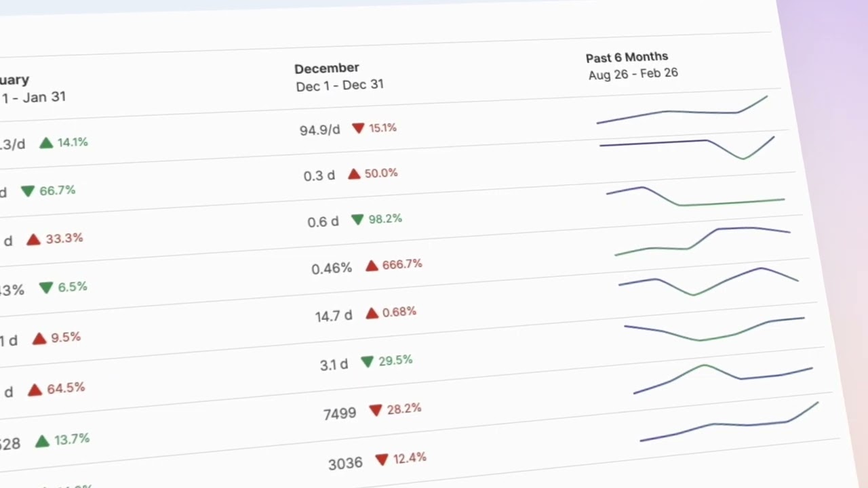Click the 14.1% change figure
The width and height of the screenshot is (868, 488).
pyautogui.click(x=73, y=142)
